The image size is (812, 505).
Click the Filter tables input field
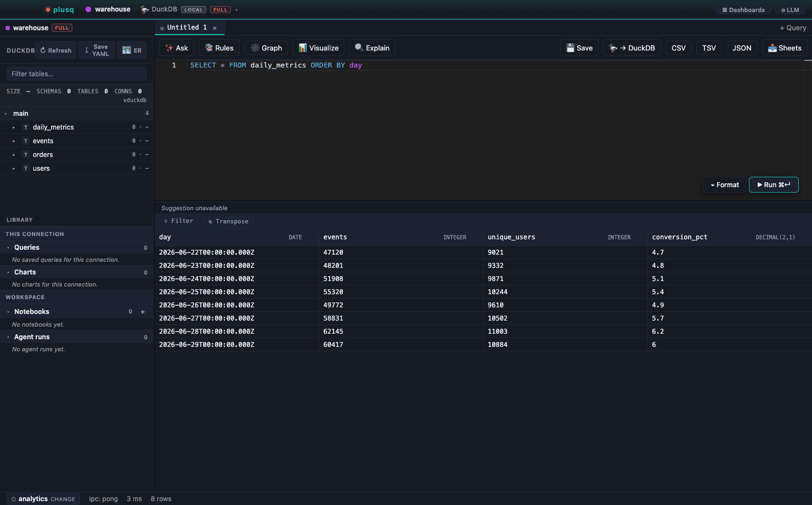76,74
